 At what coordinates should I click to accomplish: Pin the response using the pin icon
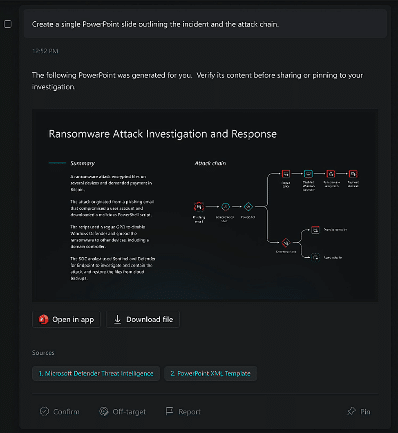[351, 411]
